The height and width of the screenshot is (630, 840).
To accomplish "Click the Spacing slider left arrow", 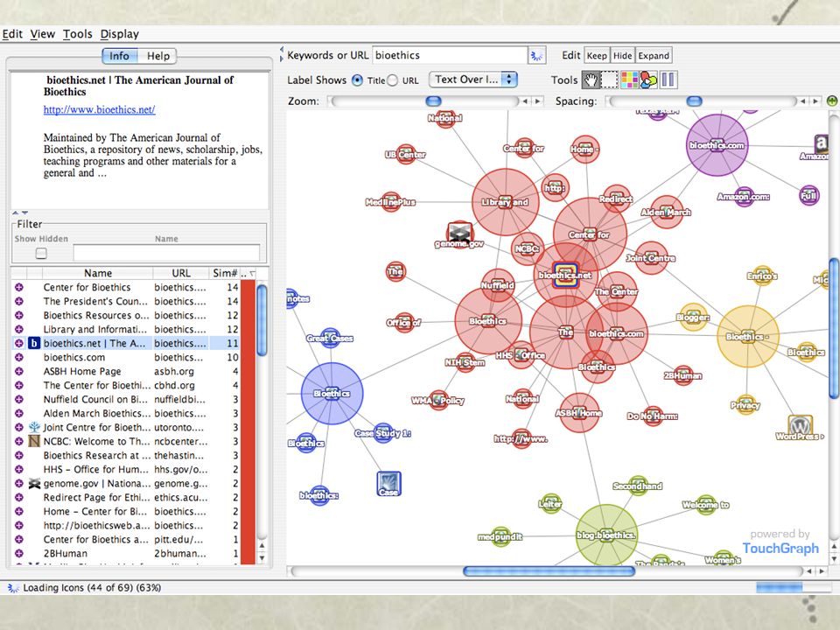I will 803,101.
